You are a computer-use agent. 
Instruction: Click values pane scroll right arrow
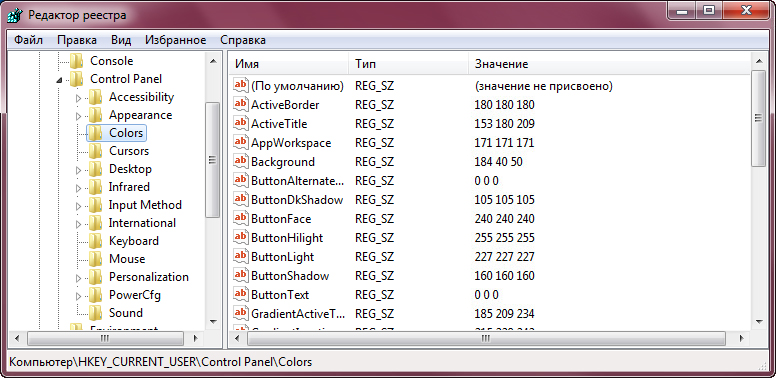741,338
